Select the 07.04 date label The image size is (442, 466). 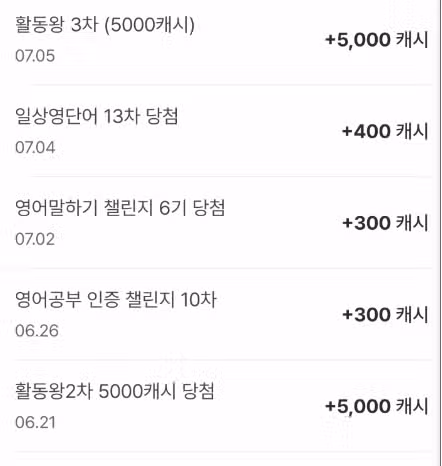[35, 147]
